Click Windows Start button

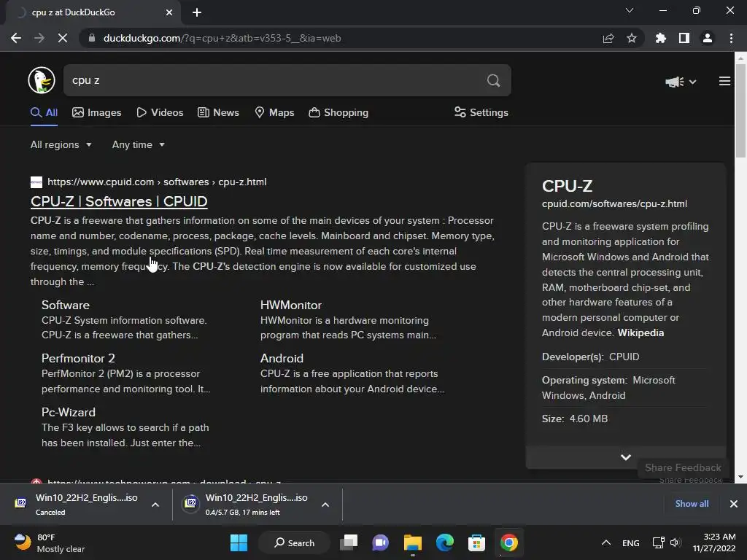(x=239, y=542)
